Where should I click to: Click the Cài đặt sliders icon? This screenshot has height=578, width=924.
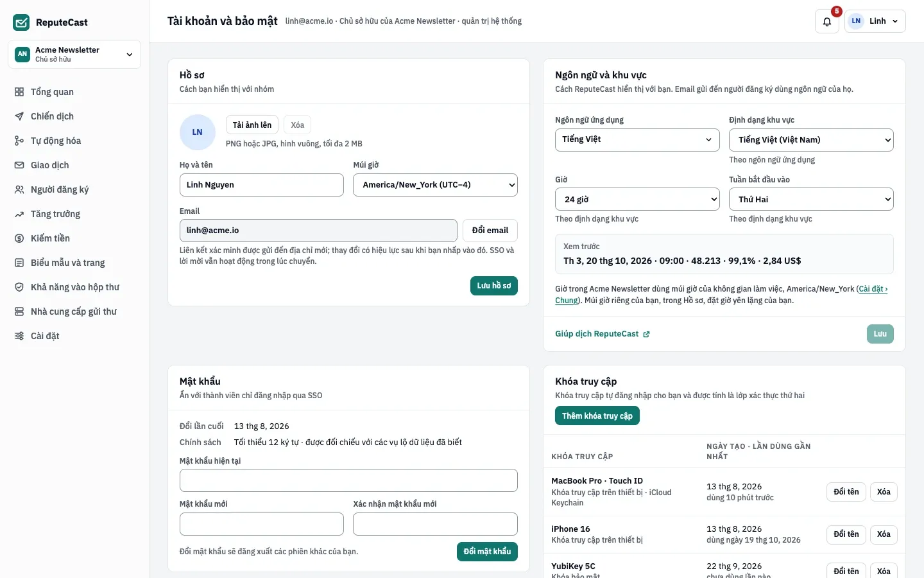pos(19,336)
